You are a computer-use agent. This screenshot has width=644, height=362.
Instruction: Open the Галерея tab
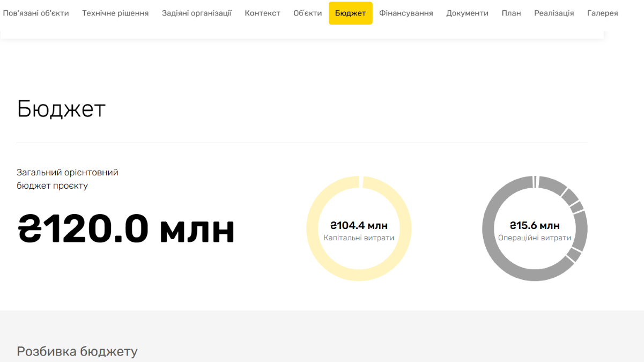602,13
